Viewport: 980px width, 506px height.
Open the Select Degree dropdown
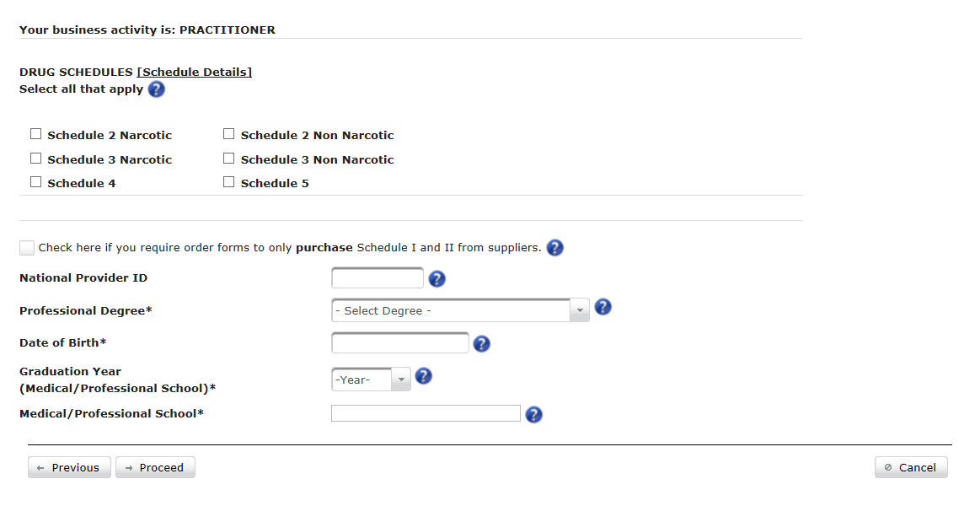pyautogui.click(x=460, y=311)
